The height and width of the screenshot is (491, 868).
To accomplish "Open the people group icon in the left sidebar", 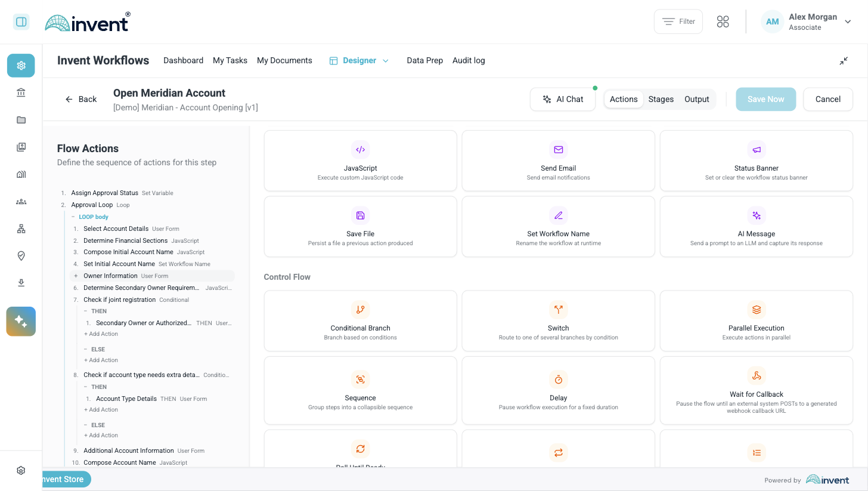I will click(x=21, y=202).
